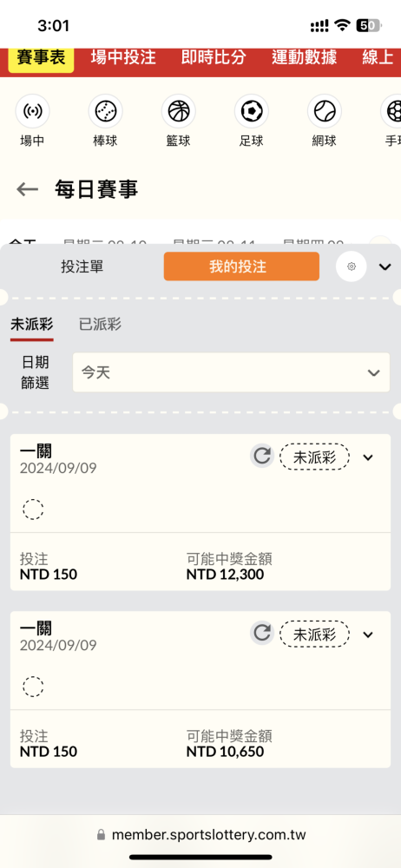Image resolution: width=401 pixels, height=868 pixels.
Task: Collapse the bet slip panel chevron
Action: tap(385, 266)
